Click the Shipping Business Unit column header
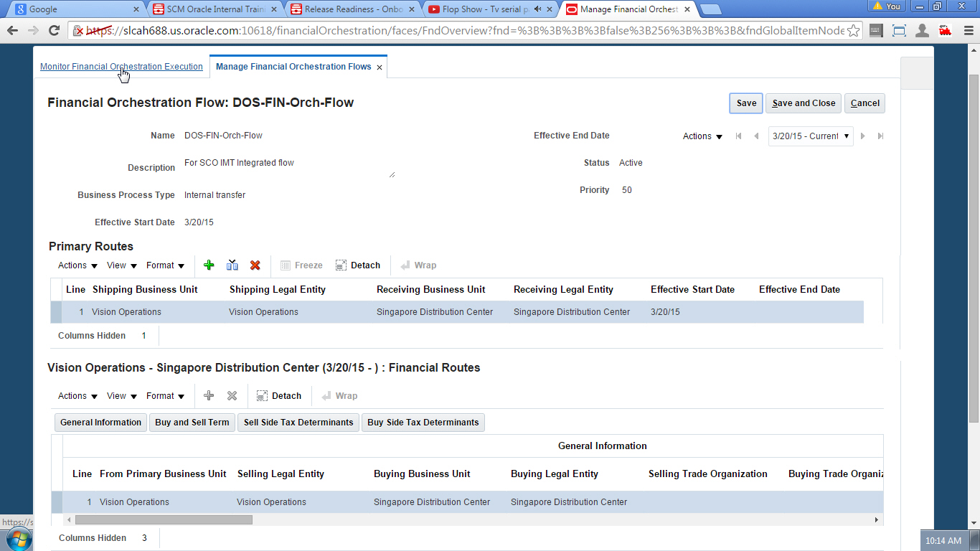Screen dimensions: 980x551 click(145, 290)
